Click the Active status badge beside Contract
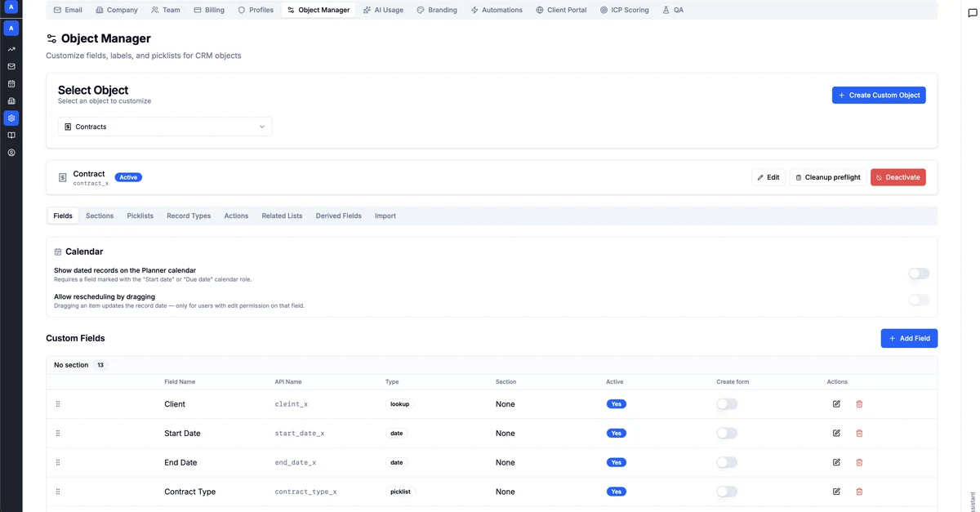This screenshot has height=512, width=980. [x=128, y=177]
